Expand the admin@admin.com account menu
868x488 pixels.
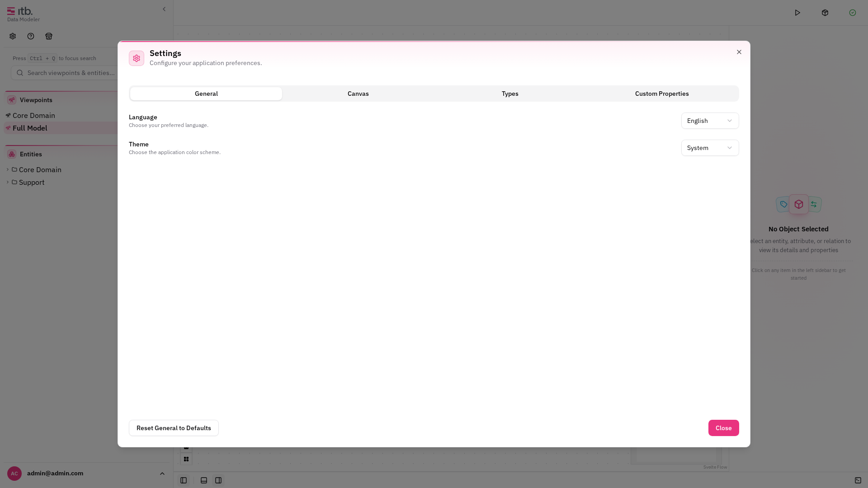[162, 474]
